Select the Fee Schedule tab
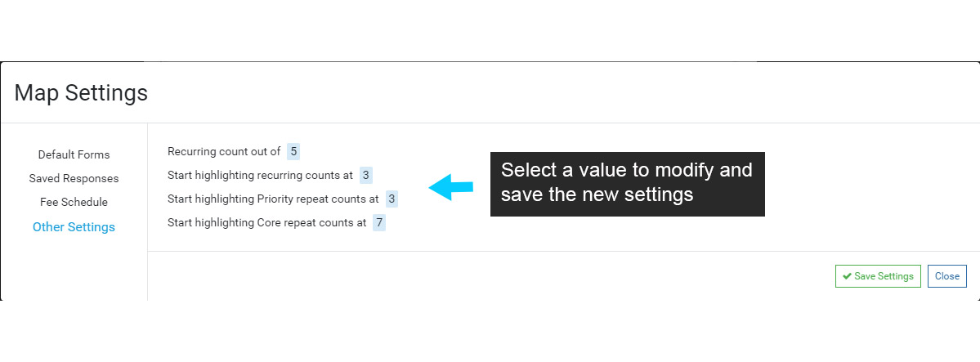This screenshot has width=980, height=362. coord(74,202)
